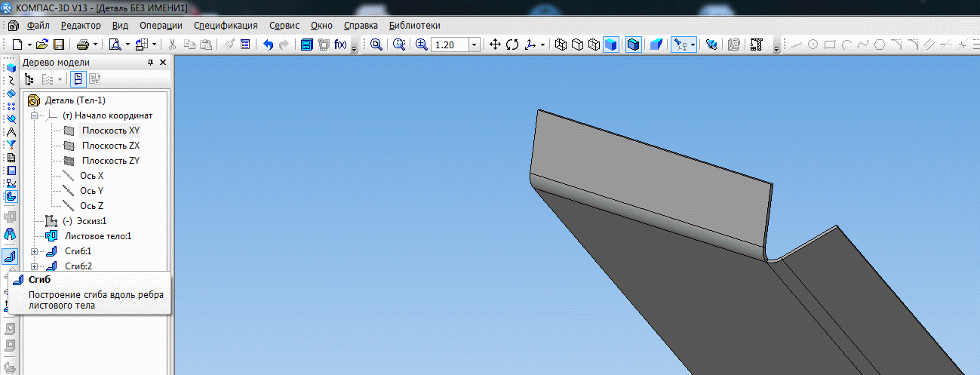Viewport: 980px width, 375px height.
Task: Open the zoom scale 1.20 dropdown
Action: 474,45
